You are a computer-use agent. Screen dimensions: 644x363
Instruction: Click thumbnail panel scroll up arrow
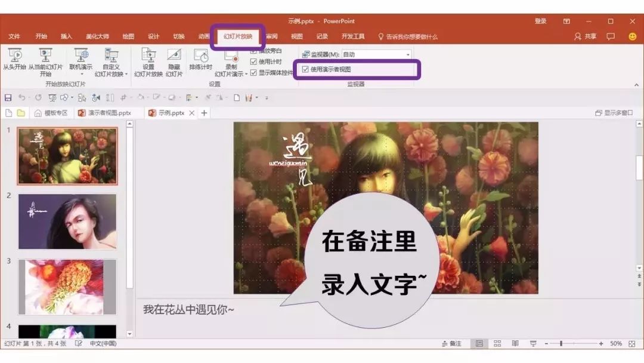click(x=129, y=124)
